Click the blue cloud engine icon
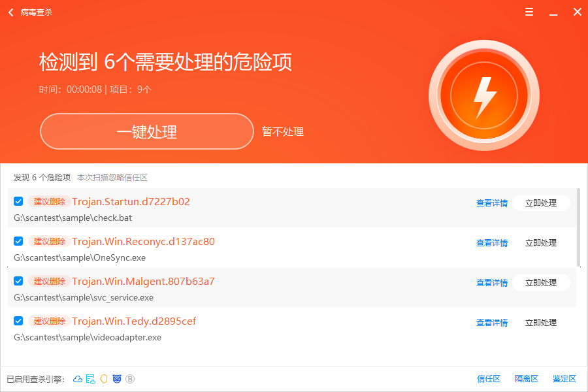The image size is (588, 392). [x=78, y=379]
